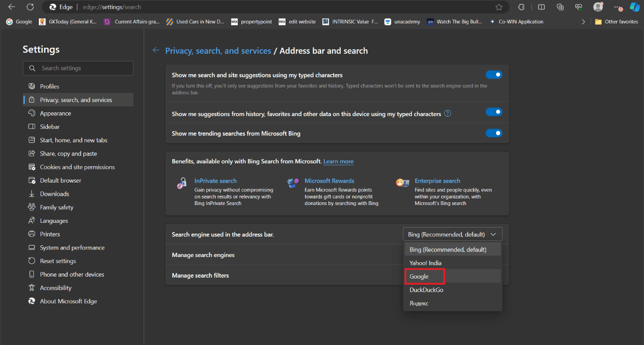Open the Enterprise search link
644x345 pixels.
[x=437, y=181]
